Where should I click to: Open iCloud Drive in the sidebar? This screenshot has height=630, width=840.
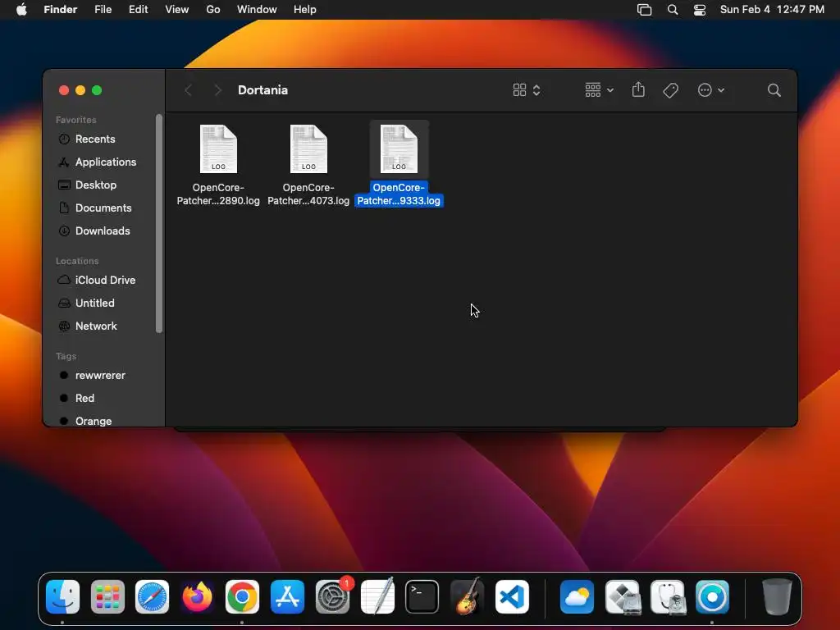coord(106,281)
